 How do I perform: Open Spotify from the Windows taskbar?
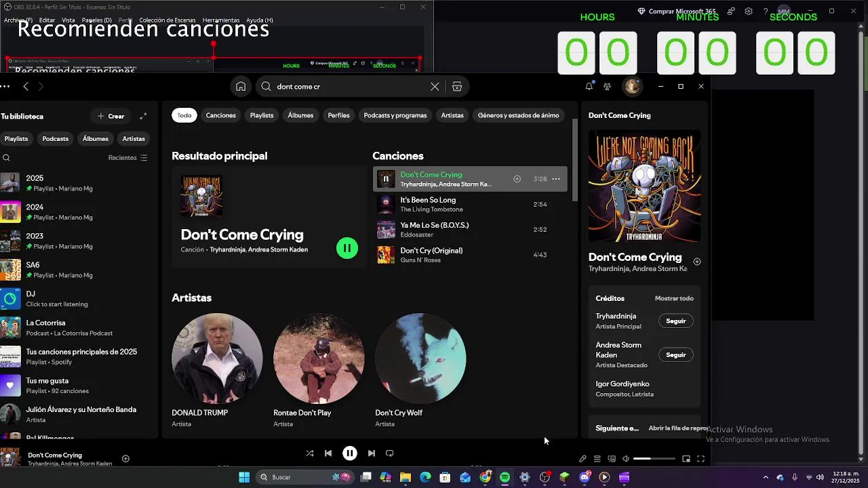pyautogui.click(x=505, y=477)
